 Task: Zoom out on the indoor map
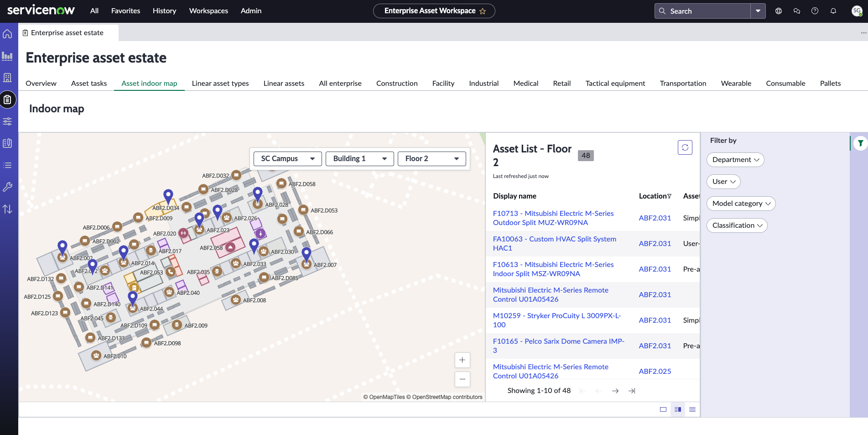pos(463,379)
